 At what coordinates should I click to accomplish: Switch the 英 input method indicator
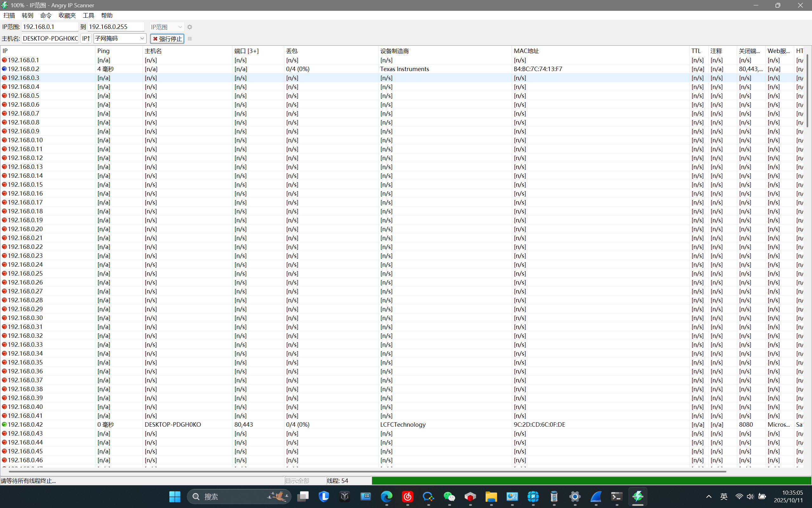coord(724,497)
